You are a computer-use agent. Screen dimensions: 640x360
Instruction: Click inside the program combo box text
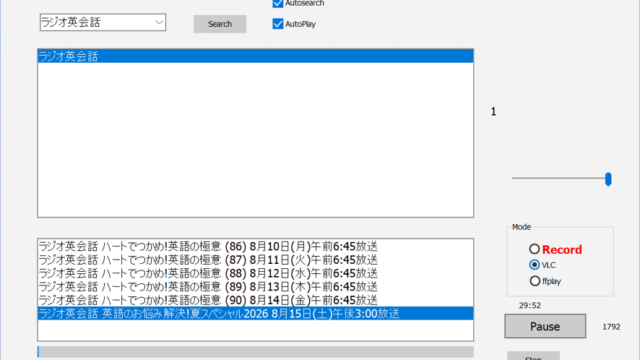tap(97, 22)
